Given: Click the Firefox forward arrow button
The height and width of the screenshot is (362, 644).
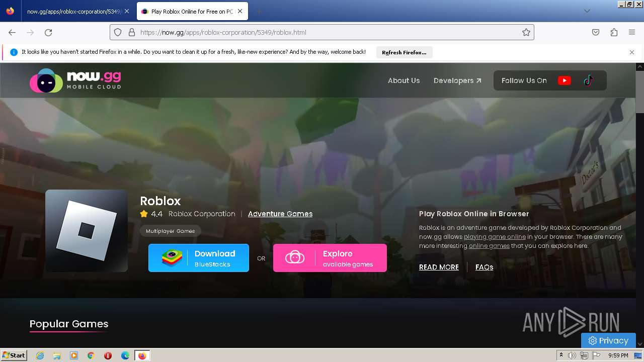Looking at the screenshot, I should (x=30, y=32).
